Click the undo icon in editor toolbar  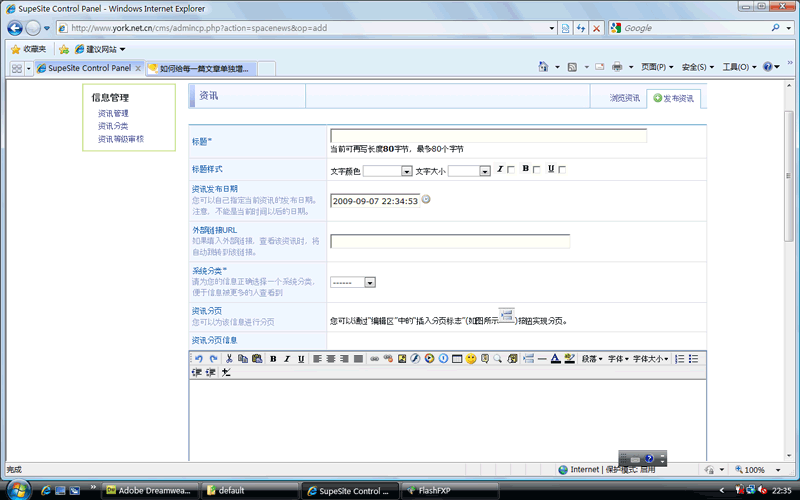pyautogui.click(x=198, y=358)
